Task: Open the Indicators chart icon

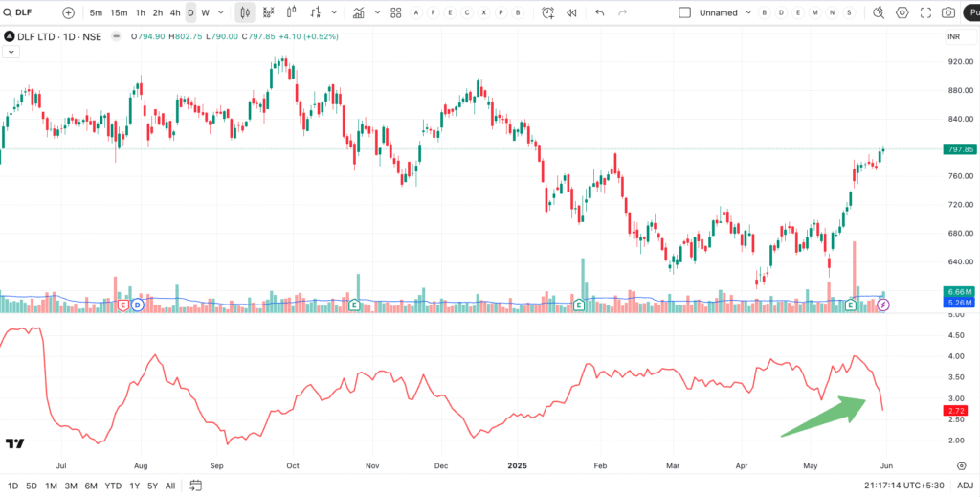Action: 359,12
